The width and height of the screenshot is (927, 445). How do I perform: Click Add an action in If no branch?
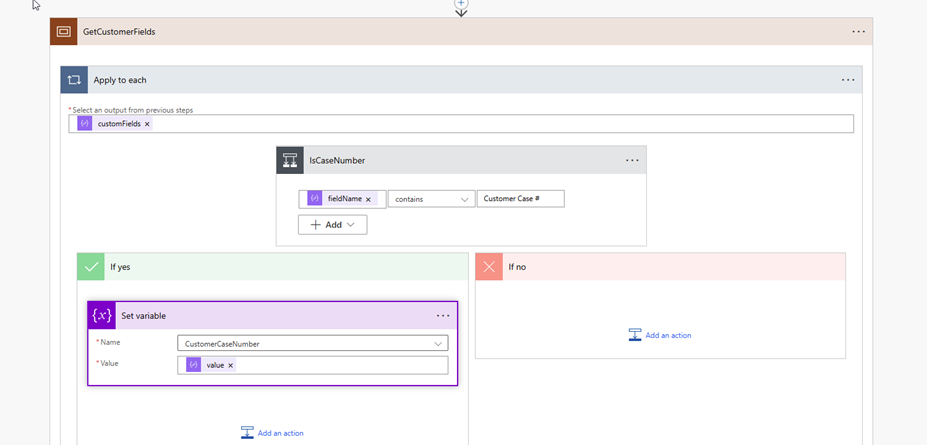[660, 335]
